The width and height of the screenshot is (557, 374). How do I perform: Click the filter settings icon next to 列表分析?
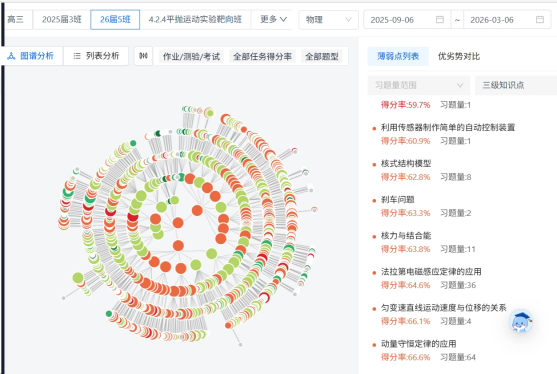[x=143, y=56]
